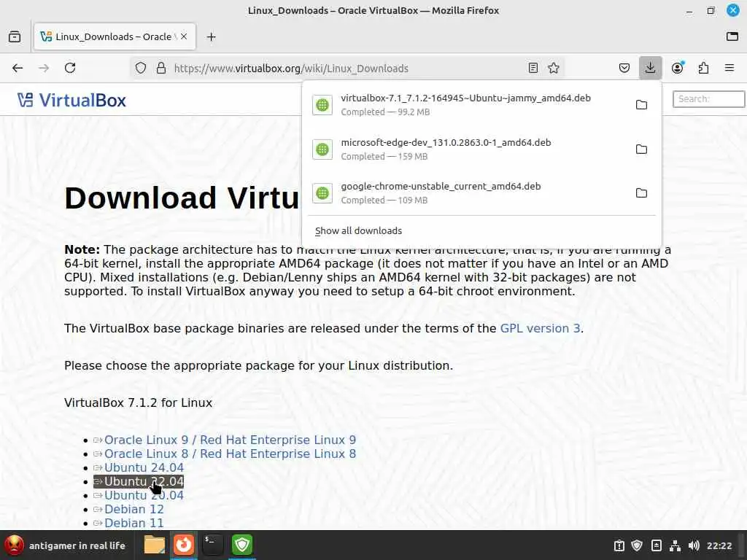Click the forward navigation arrow
The height and width of the screenshot is (560, 747).
44,68
